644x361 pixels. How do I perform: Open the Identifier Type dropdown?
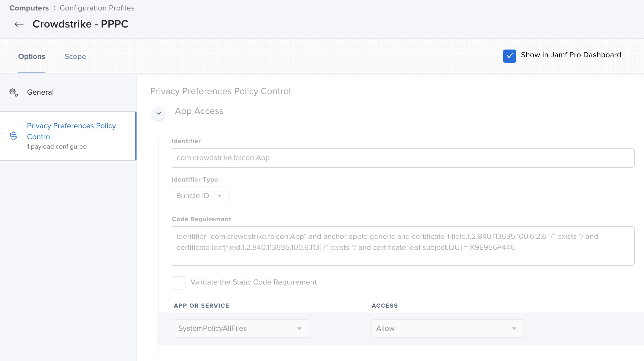[x=200, y=196]
